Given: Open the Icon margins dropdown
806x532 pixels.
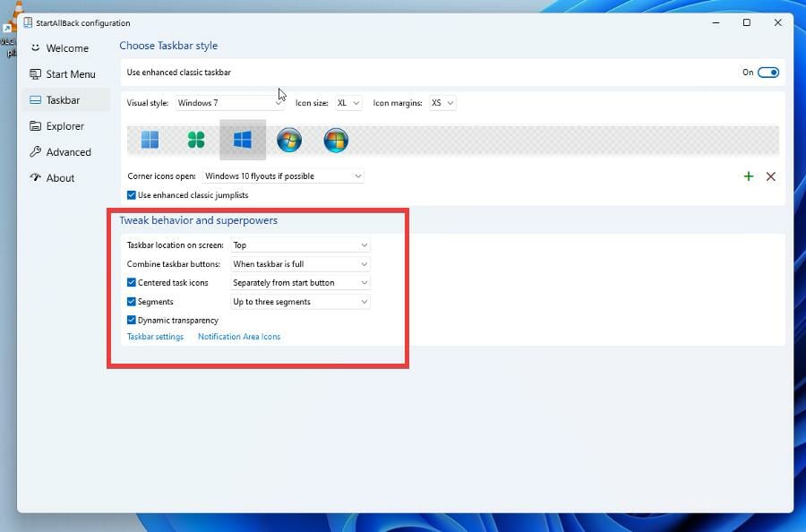Looking at the screenshot, I should pyautogui.click(x=442, y=103).
